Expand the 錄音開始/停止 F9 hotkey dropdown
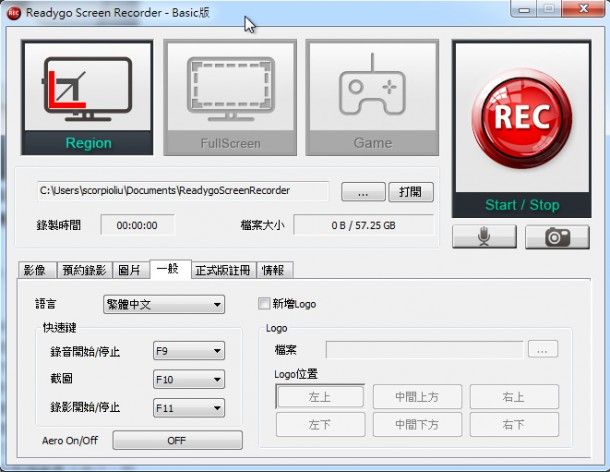Image resolution: width=610 pixels, height=472 pixels. pyautogui.click(x=188, y=351)
